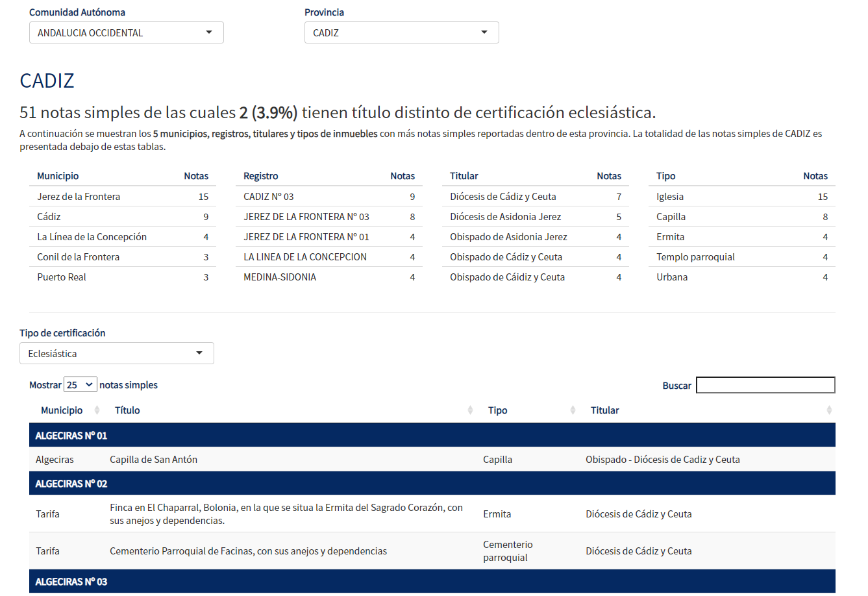
Task: Click Obispado - Diócesis de Cadiz y Ceuta cell
Action: 663,459
